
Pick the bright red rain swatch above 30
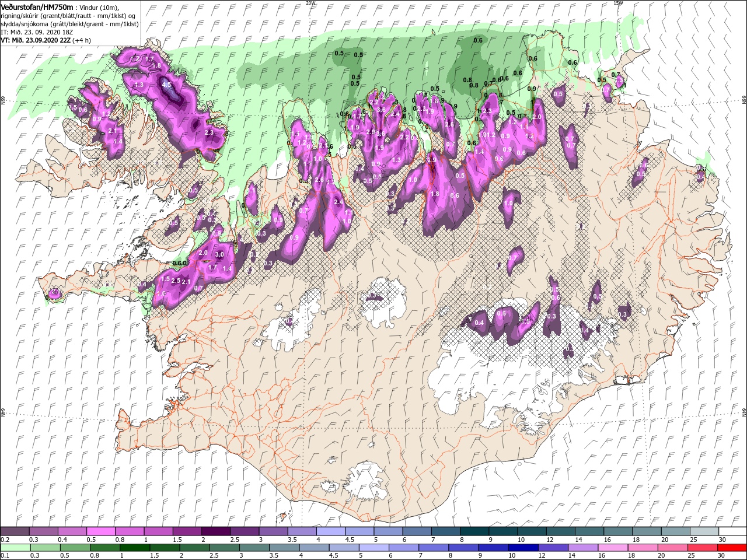pos(732,548)
